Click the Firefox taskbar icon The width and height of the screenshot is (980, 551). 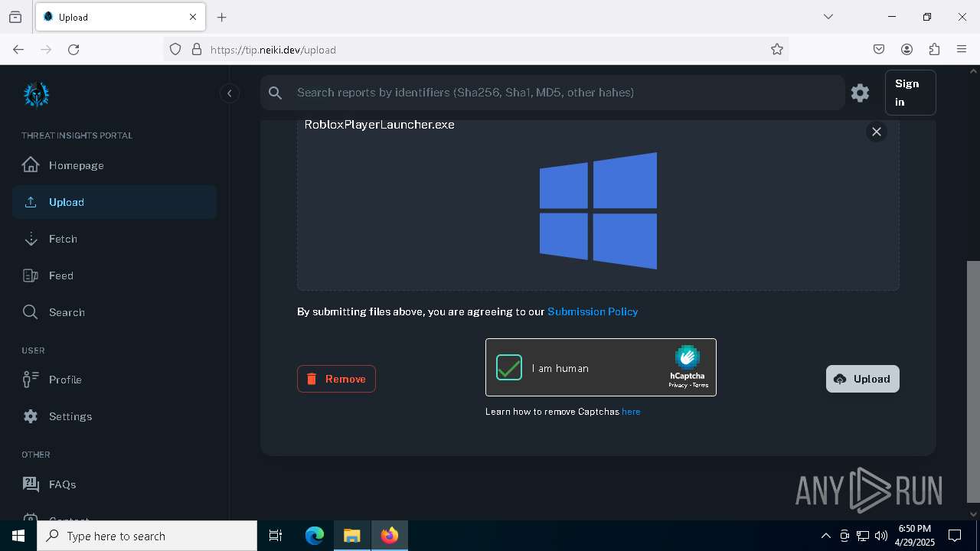tap(390, 536)
